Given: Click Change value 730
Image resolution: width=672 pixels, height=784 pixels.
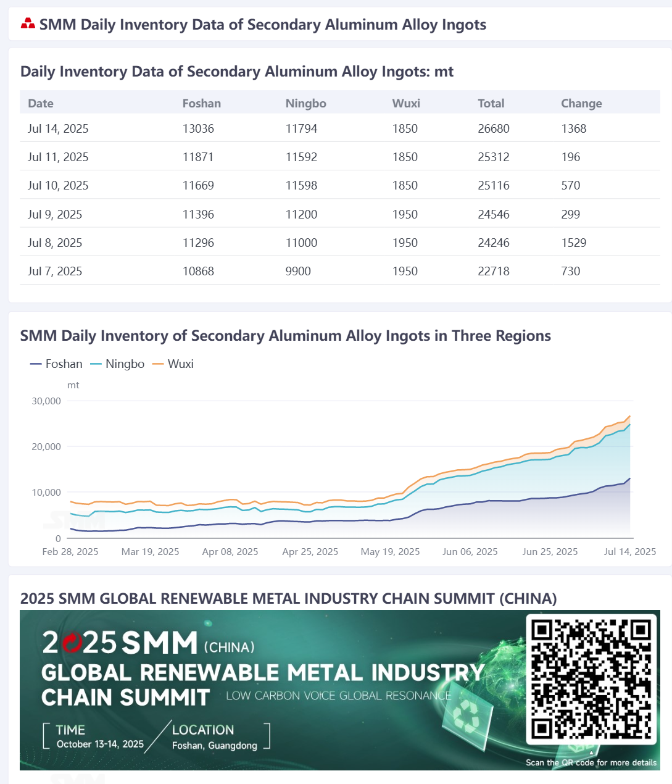Looking at the screenshot, I should coord(571,271).
